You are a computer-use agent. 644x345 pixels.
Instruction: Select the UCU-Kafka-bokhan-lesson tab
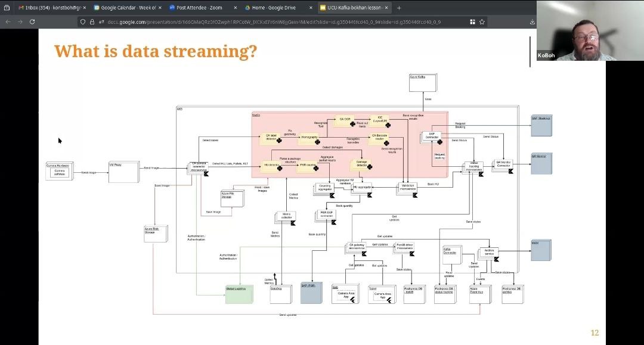tap(354, 7)
